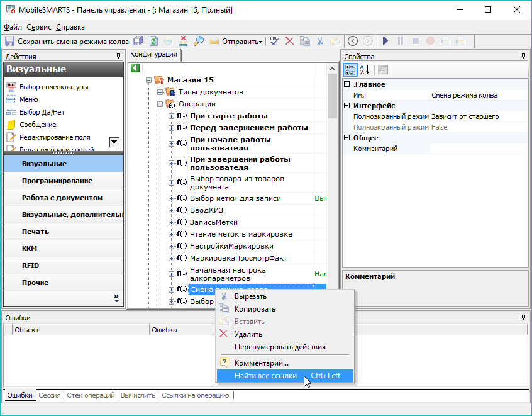Open the Справка menu
Viewport: 532px width, 416px height.
click(x=70, y=27)
